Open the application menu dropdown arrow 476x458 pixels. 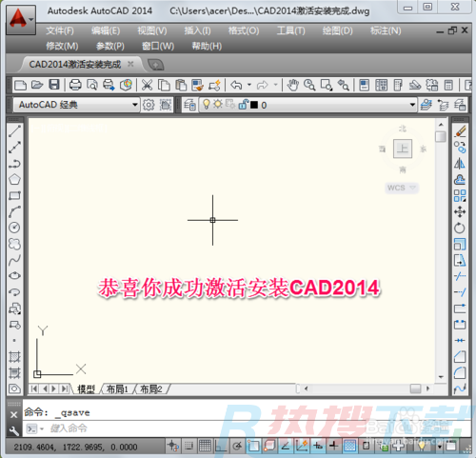point(31,19)
